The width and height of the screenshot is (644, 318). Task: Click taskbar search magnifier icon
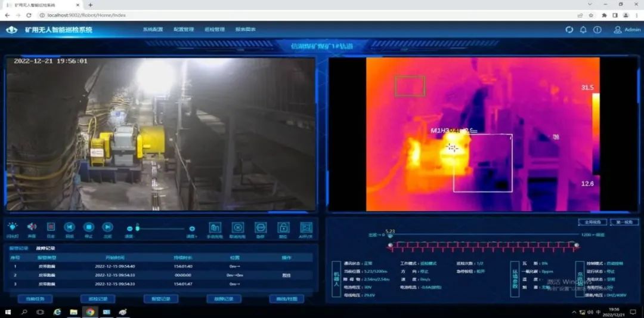24,312
